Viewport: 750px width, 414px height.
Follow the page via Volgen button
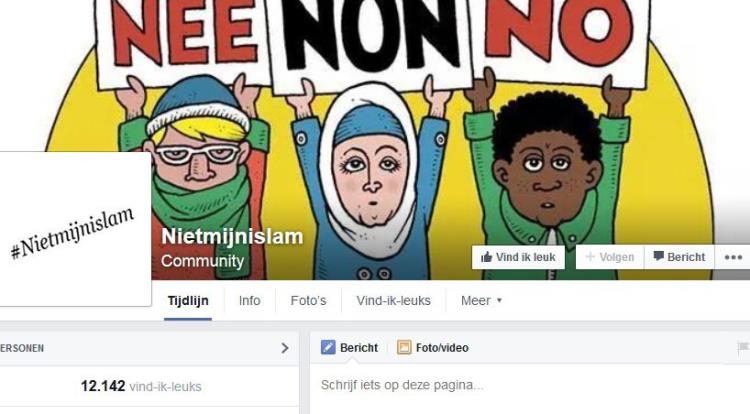(x=610, y=257)
